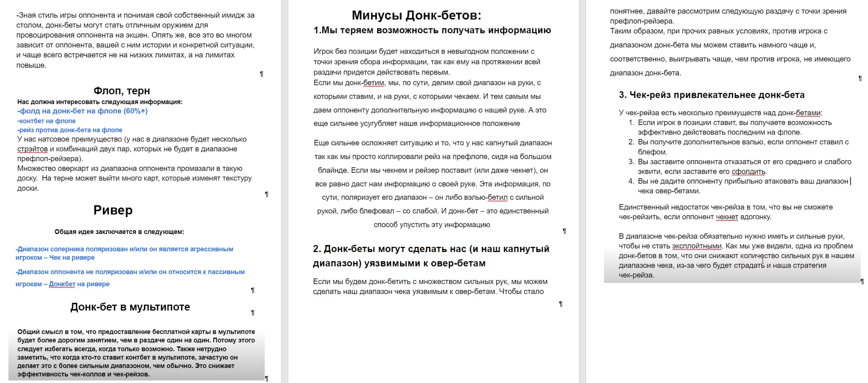Click the line 'способ упустить эту информацию'
The width and height of the screenshot is (868, 383).
[x=432, y=225]
